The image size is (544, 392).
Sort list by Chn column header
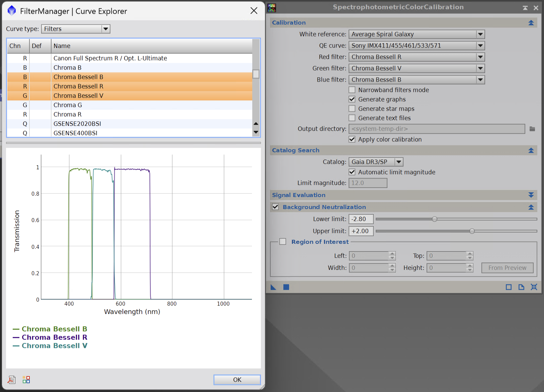click(x=18, y=46)
